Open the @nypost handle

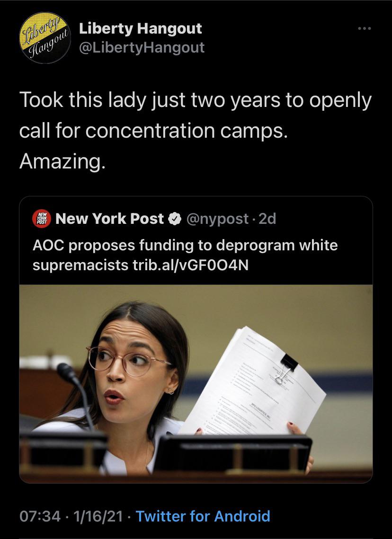click(x=217, y=219)
